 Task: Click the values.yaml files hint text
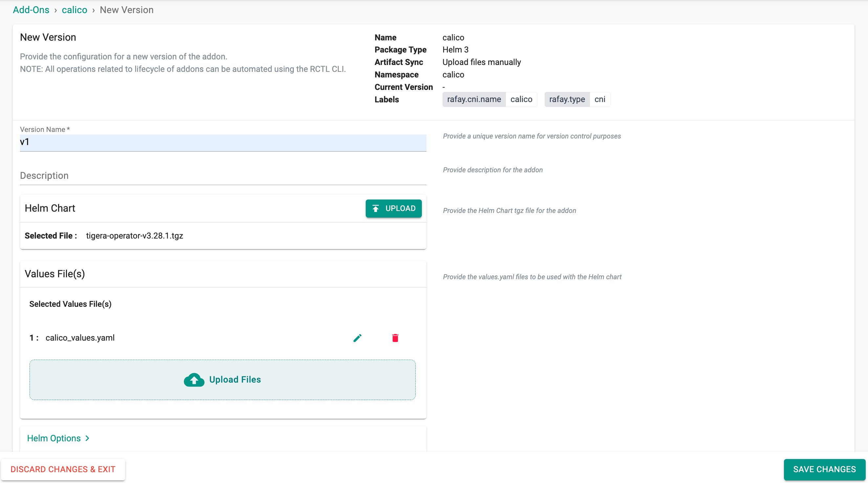coord(532,277)
